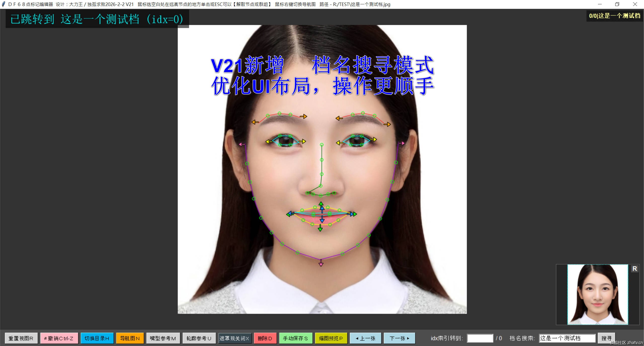Go to next image 下一张
The width and height of the screenshot is (644, 346).
[399, 338]
